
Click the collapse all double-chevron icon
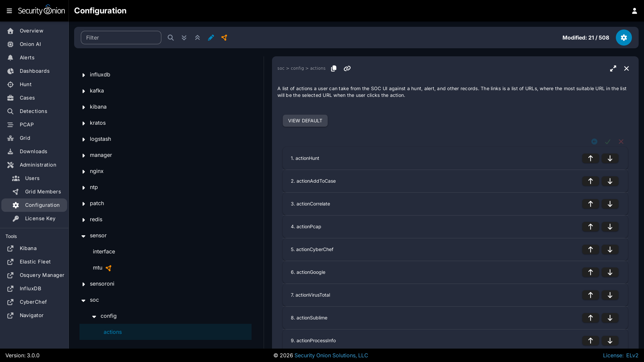tap(197, 38)
